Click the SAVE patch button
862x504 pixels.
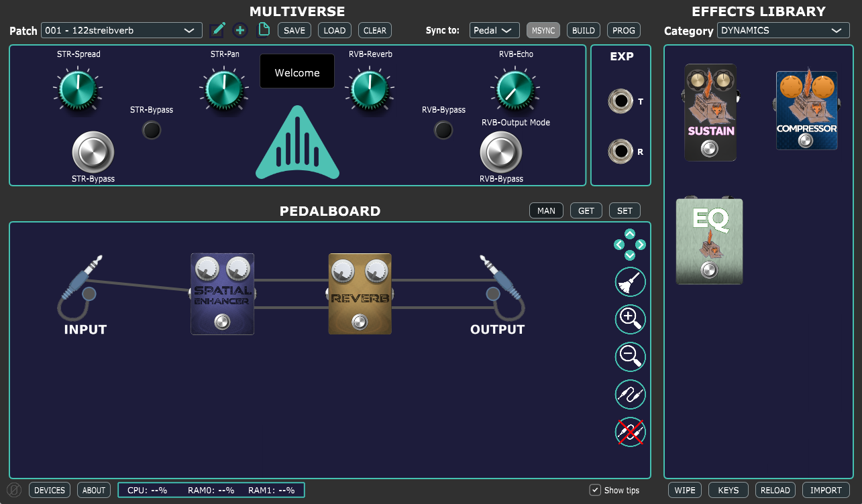294,30
